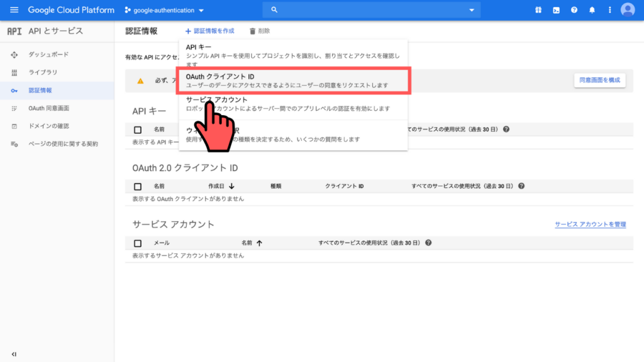Click the 削除 delete button
The image size is (644, 362).
click(260, 31)
